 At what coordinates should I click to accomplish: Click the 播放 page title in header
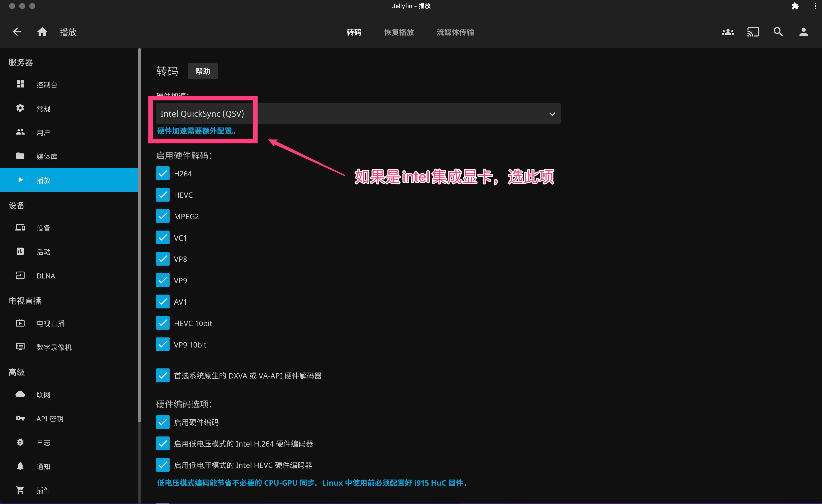[x=68, y=32]
